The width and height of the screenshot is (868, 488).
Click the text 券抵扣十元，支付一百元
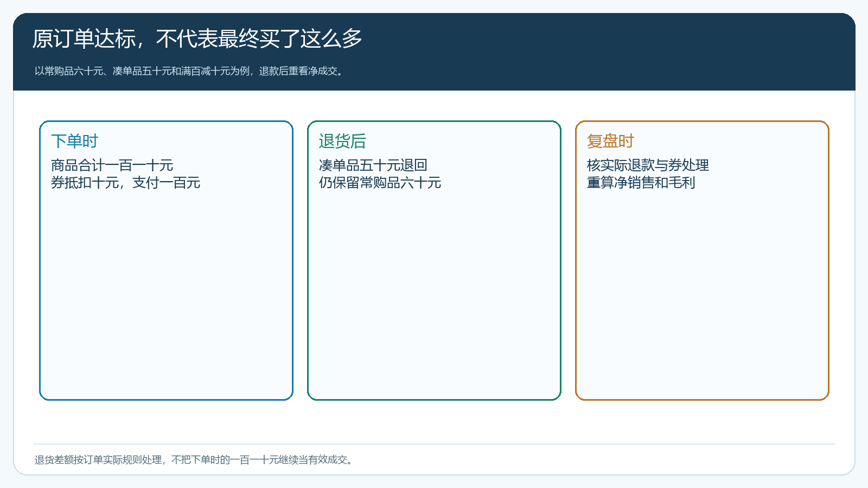(125, 183)
